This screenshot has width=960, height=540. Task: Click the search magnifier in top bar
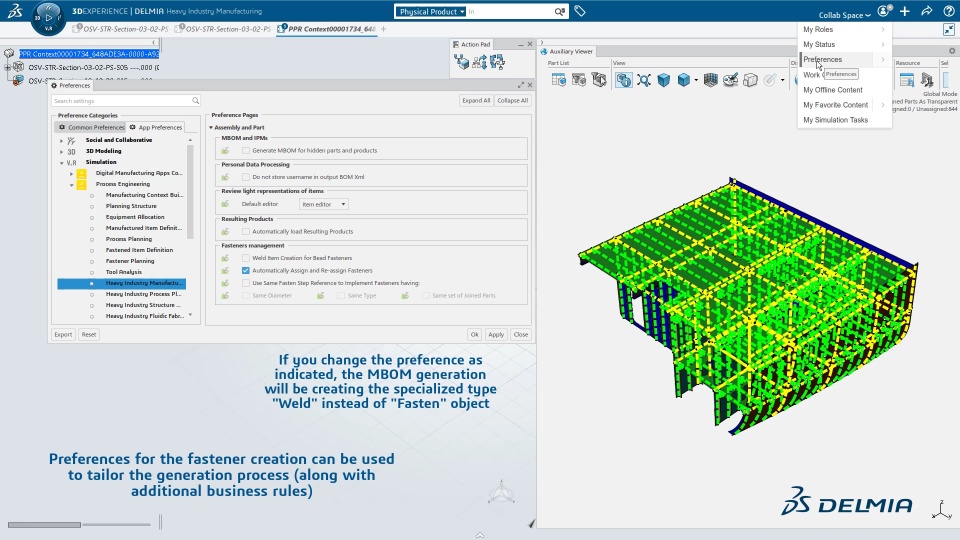(x=560, y=12)
